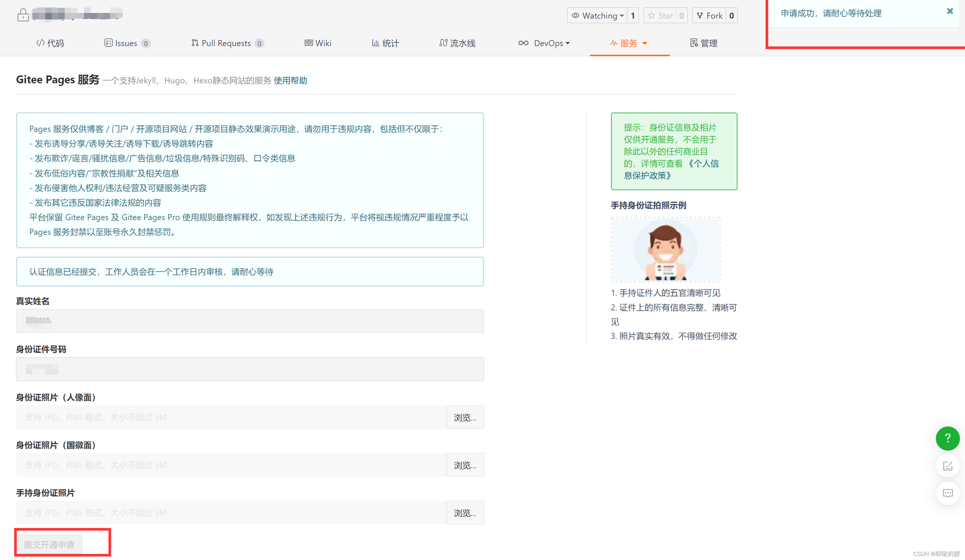The image size is (965, 560).
Task: Click the floating chat message icon
Action: click(x=947, y=493)
